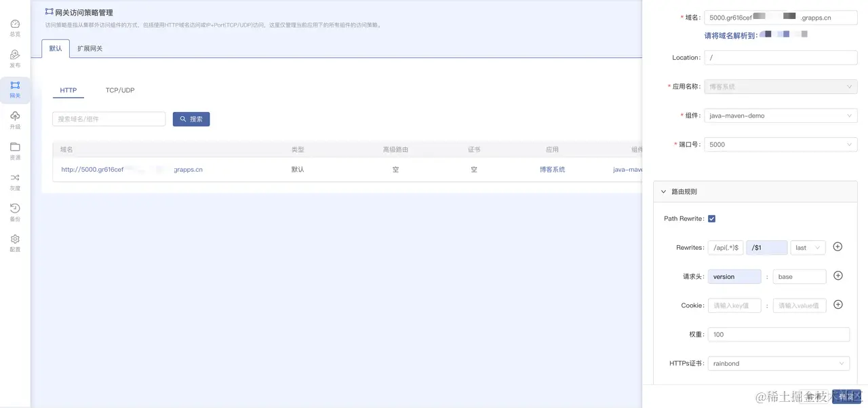Viewport: 868px width, 408px height.
Task: Click the 类型 cell showing 默认 in the table row
Action: click(x=298, y=170)
